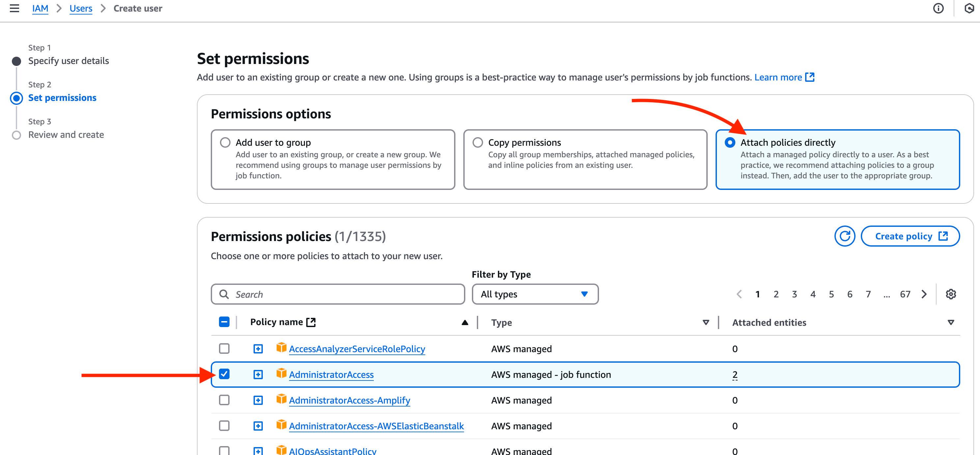The image size is (980, 455).
Task: Choose the Copy permissions radio option
Action: (478, 143)
